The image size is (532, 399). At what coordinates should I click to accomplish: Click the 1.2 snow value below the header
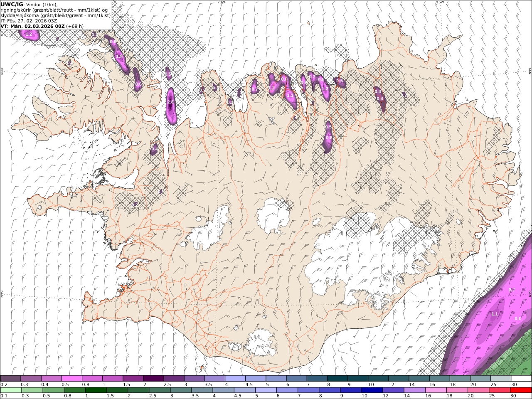(29, 34)
